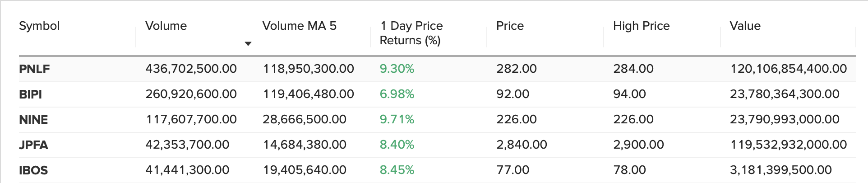Sort by Symbol column header
The width and height of the screenshot is (868, 183).
tap(39, 26)
